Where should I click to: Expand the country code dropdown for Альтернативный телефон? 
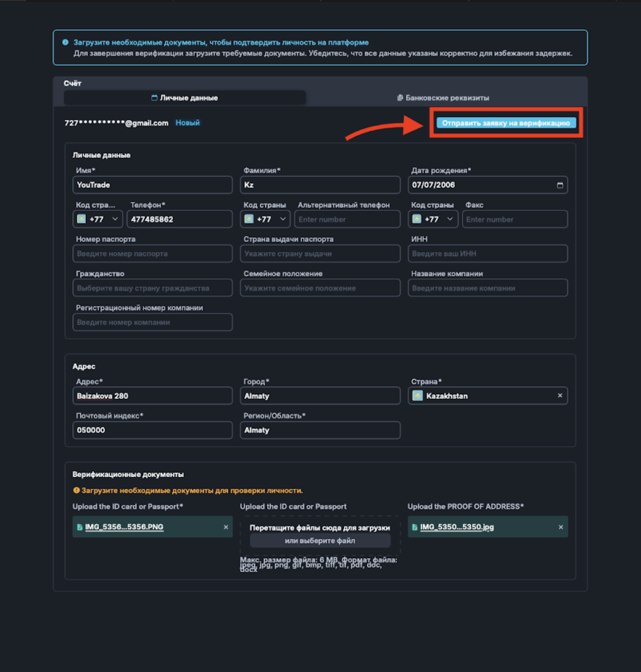point(282,219)
